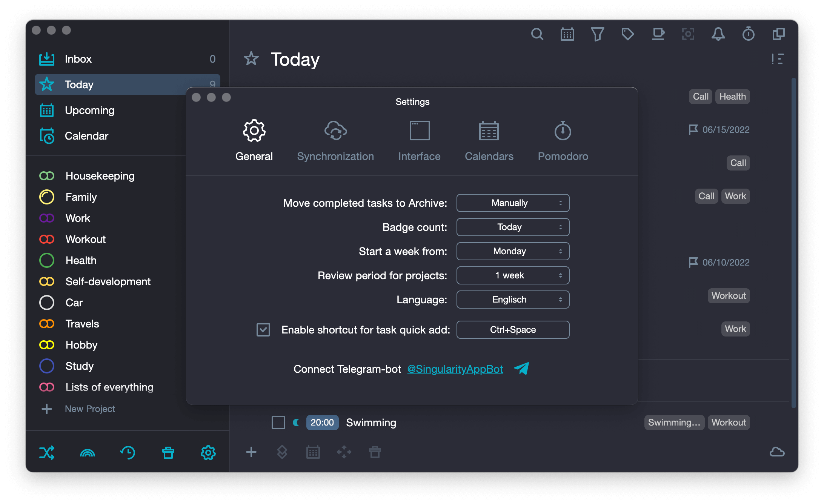Click the calendar grid icon in top toolbar
Viewport: 824px width, 504px height.
[x=567, y=34]
